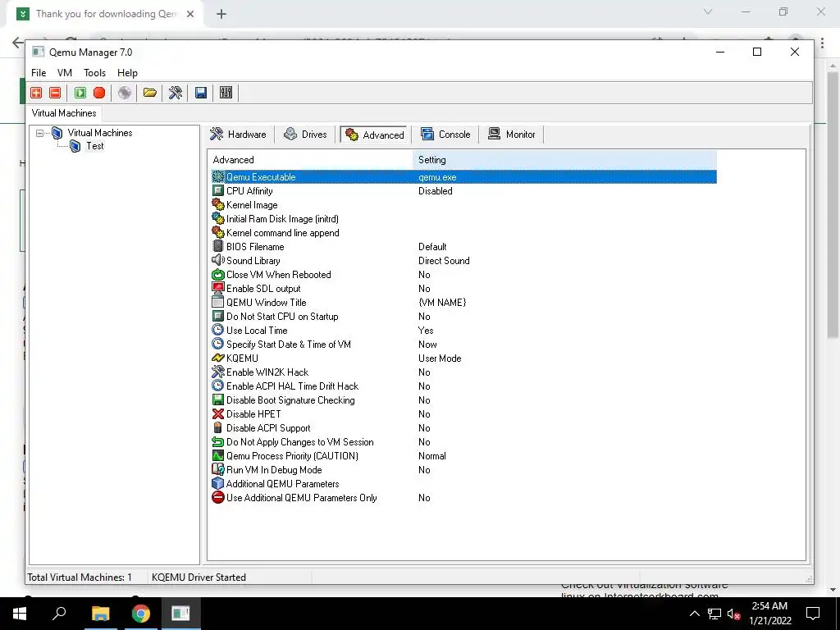
Task: Click the Disabled value for CPU Affinity
Action: point(435,190)
